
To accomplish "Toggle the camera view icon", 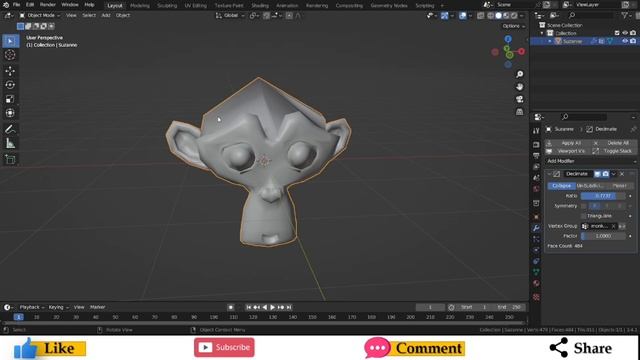I will pyautogui.click(x=520, y=99).
